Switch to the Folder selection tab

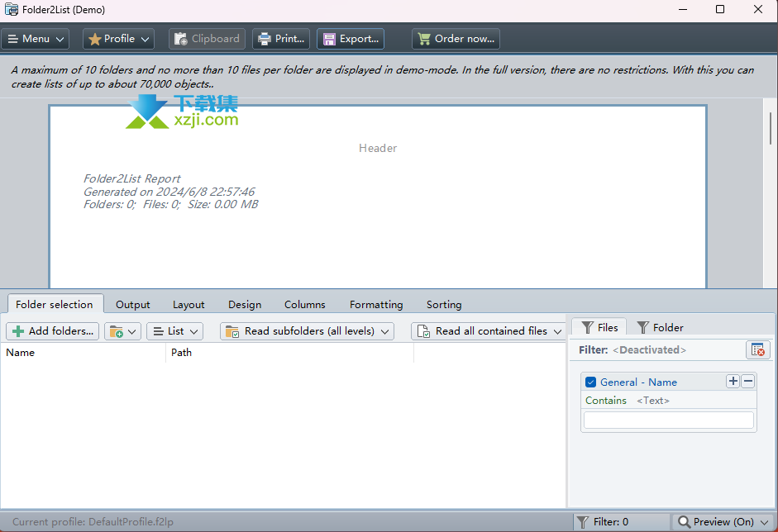(55, 305)
